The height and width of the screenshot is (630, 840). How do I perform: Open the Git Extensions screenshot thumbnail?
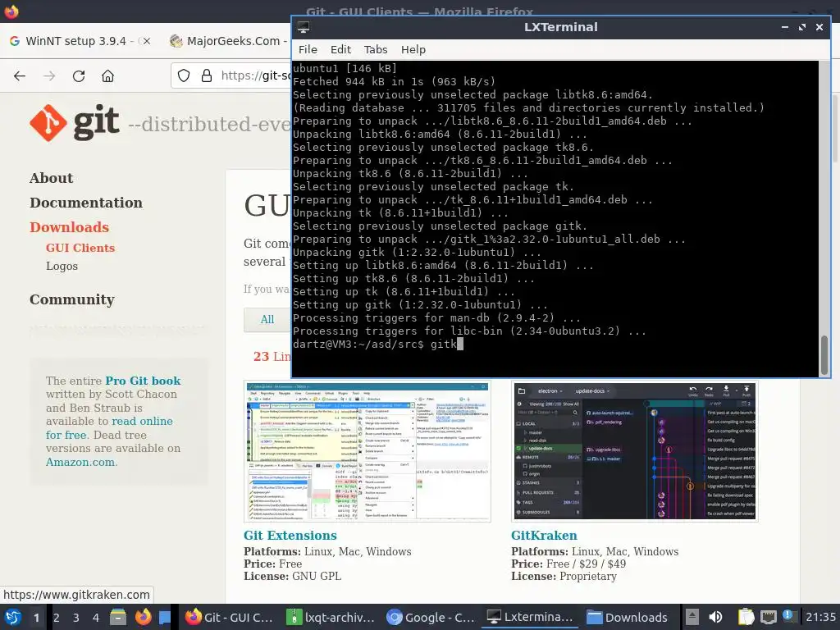(367, 451)
